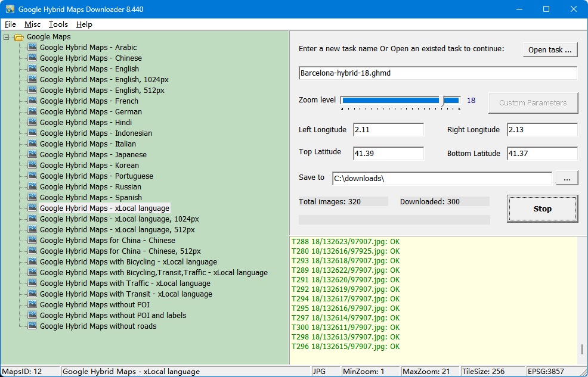Click the map icon beside Google Hybrid Maps - Spanish
The width and height of the screenshot is (588, 377).
pos(32,197)
